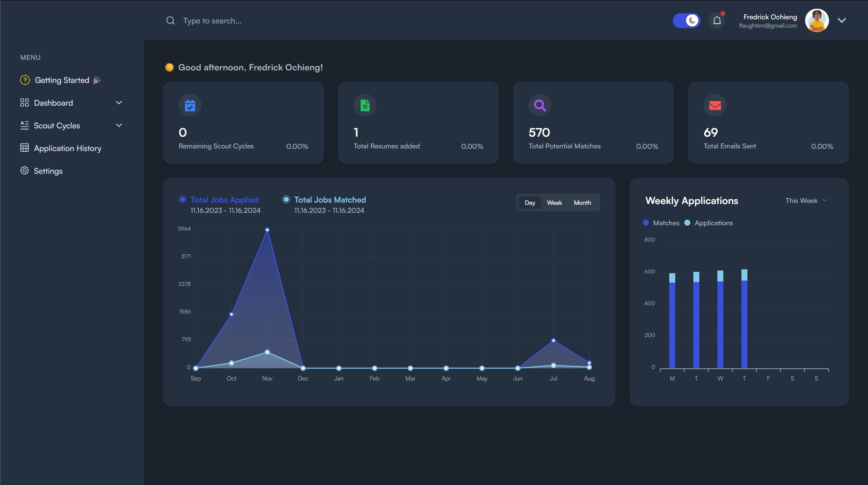868x485 pixels.
Task: Click the 570 Total Potential Matches value
Action: 539,133
